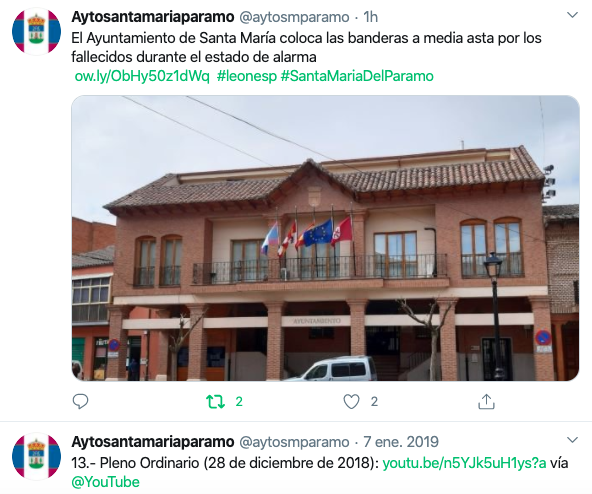Click the reply speech bubble icon

coord(80,401)
